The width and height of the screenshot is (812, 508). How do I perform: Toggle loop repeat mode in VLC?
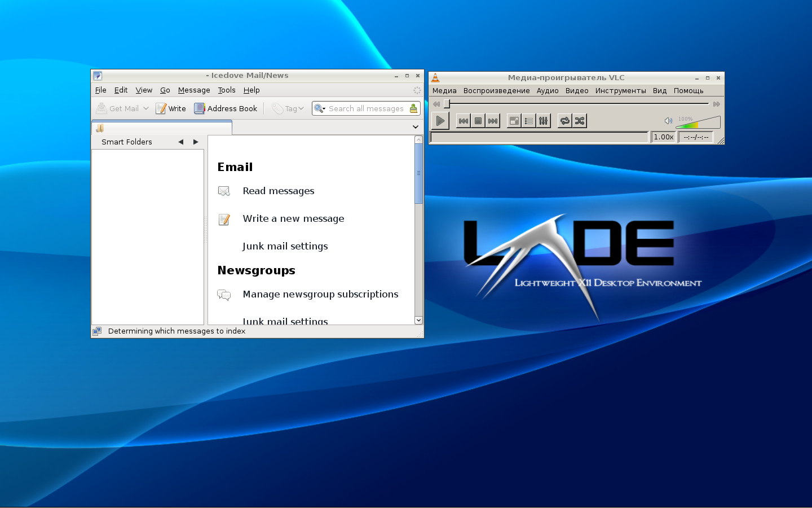click(565, 121)
